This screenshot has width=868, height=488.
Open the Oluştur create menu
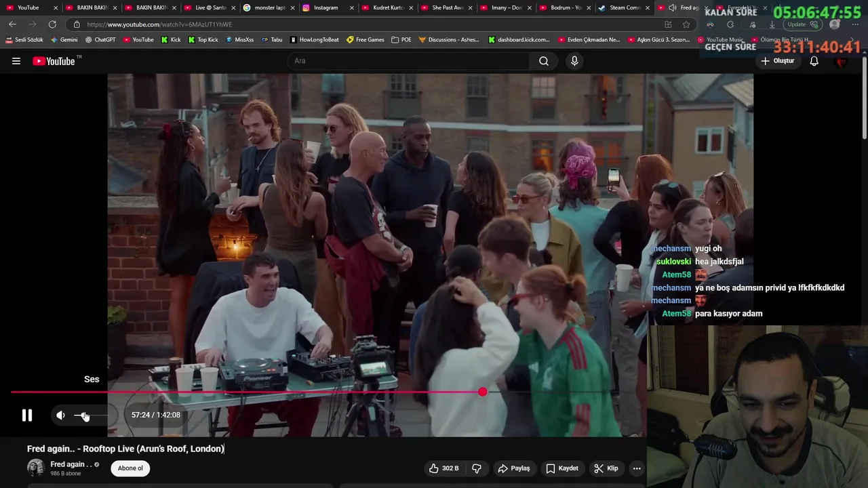coord(777,61)
